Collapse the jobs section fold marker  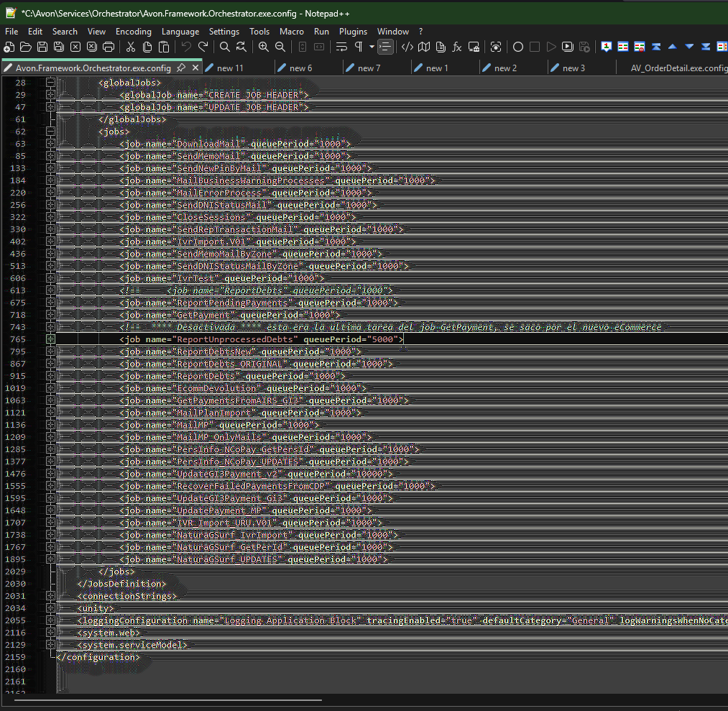(x=50, y=132)
